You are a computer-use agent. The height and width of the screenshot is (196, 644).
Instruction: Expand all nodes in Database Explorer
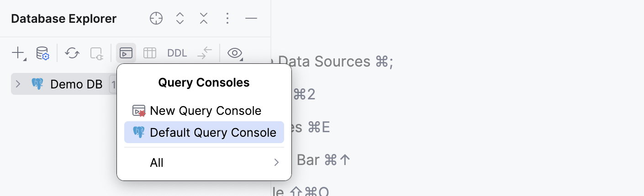pos(180,19)
